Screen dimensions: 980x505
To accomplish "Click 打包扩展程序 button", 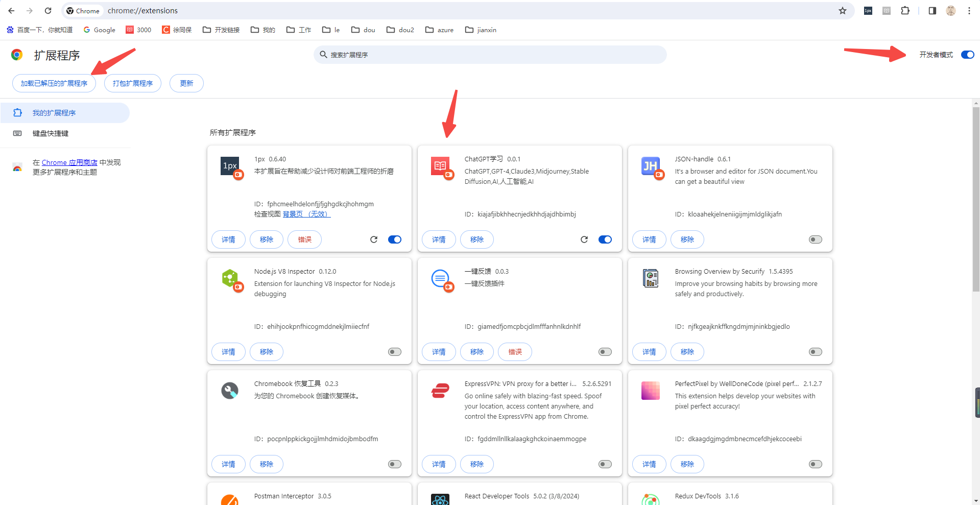I will (133, 83).
